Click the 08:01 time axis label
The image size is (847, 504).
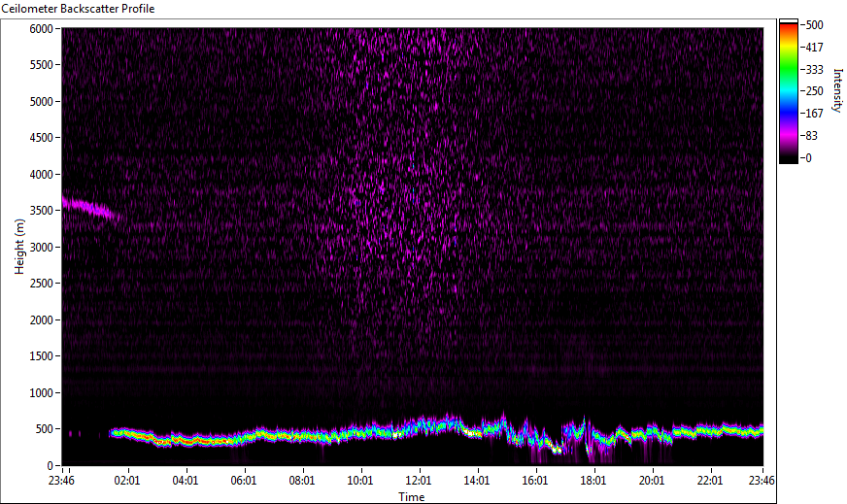point(302,481)
